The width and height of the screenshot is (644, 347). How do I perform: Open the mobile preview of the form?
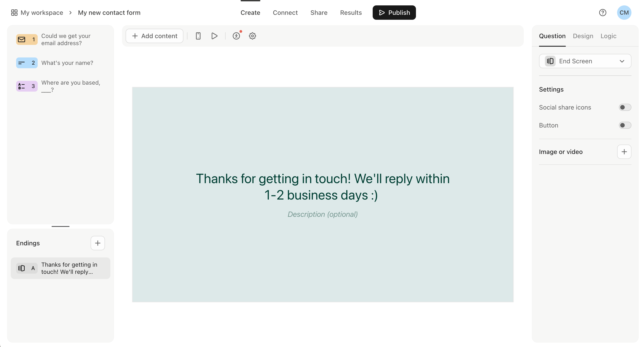198,36
